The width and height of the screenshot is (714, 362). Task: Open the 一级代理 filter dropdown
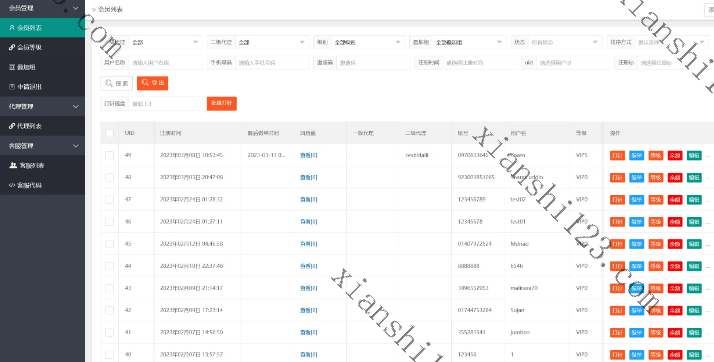[165, 42]
